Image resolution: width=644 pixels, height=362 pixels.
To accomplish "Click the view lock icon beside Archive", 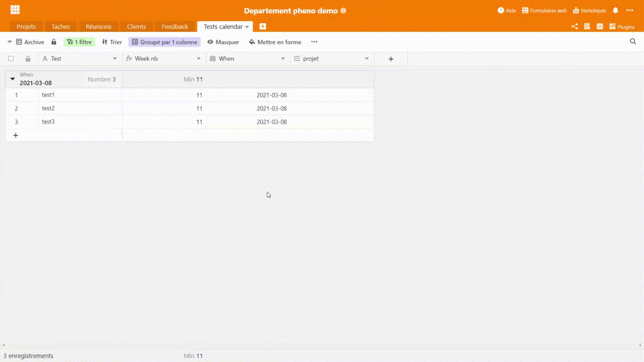I will (54, 42).
